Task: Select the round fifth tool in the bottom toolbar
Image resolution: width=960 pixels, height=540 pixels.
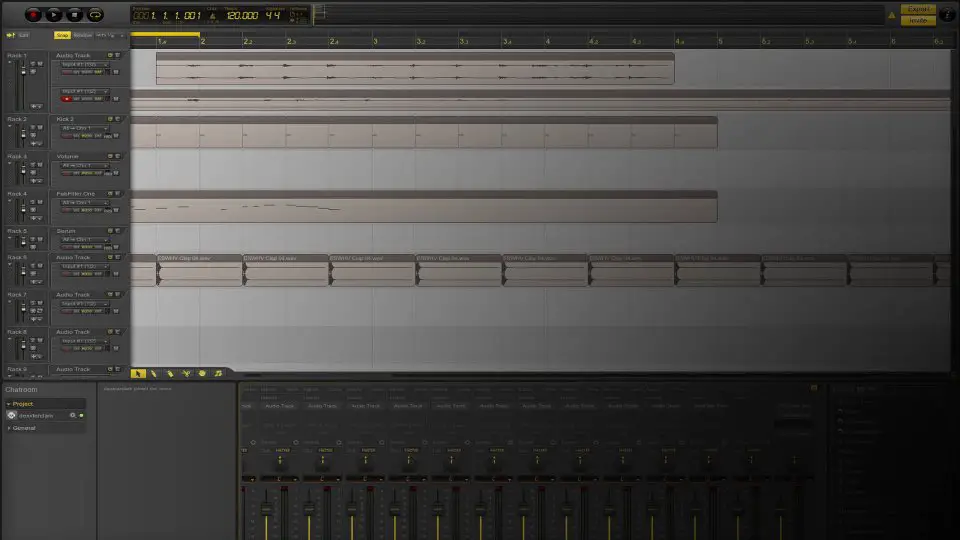Action: (x=202, y=373)
